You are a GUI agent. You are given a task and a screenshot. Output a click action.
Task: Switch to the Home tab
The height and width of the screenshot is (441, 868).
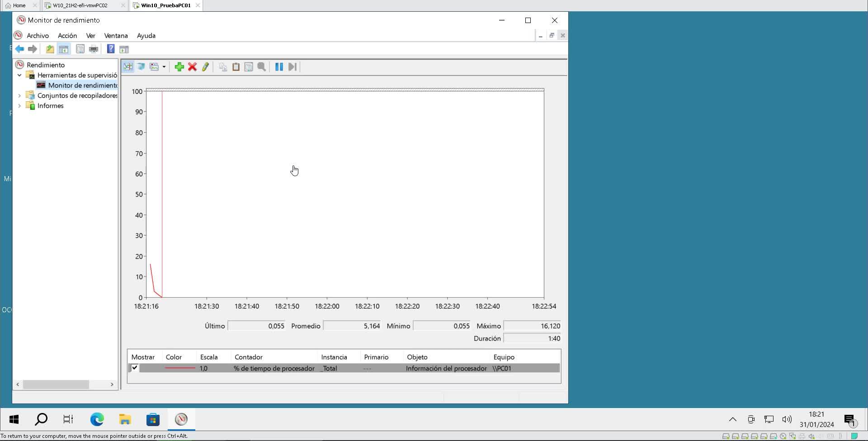[x=19, y=5]
